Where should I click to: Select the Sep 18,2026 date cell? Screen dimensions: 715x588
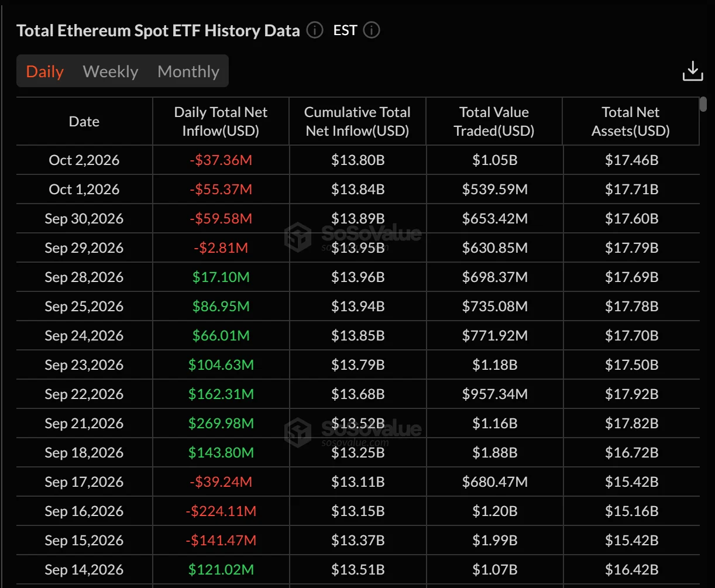point(84,452)
